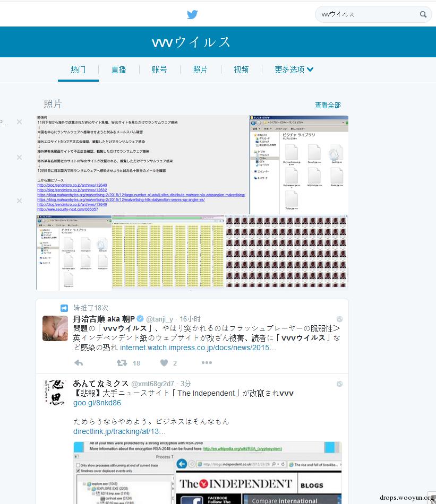Screen dimensions: 436x504
Task: Dismiss the second left sidebar item
Action: 19,157
